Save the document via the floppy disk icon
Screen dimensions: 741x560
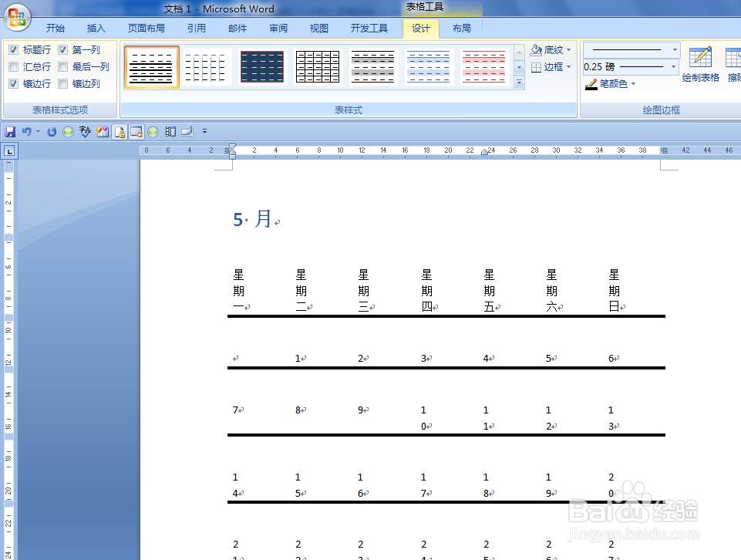[x=10, y=132]
